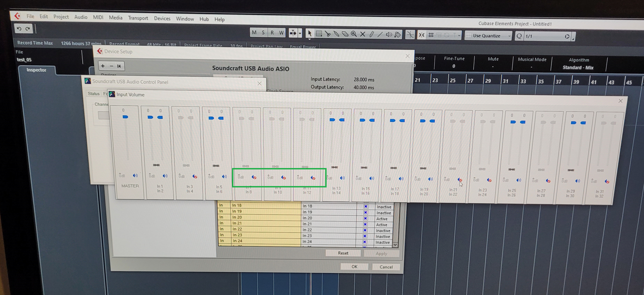
Task: Open the Use Quantize dropdown
Action: click(489, 36)
